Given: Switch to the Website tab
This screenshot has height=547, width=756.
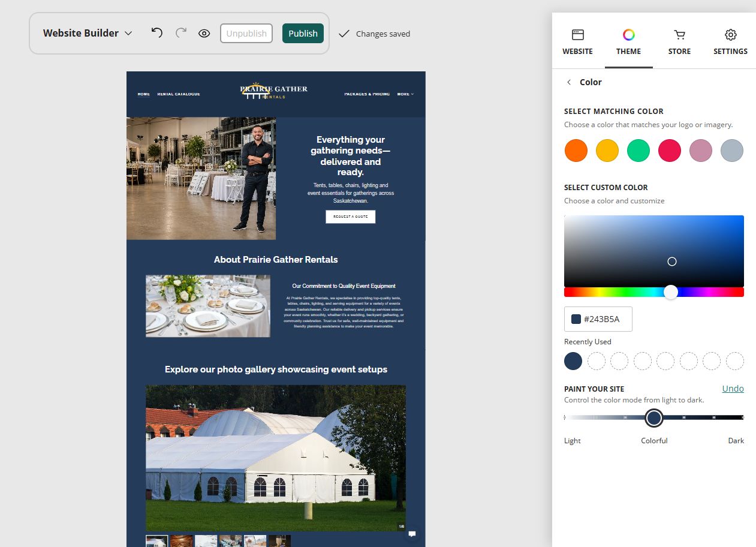Looking at the screenshot, I should pos(577,42).
